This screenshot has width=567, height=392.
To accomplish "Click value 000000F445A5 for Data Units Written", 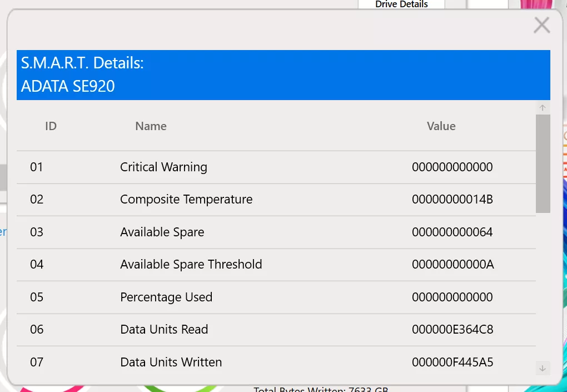I will (452, 362).
